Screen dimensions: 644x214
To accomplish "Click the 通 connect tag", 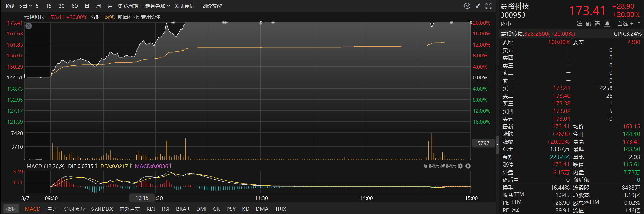I will pyautogui.click(x=597, y=23).
